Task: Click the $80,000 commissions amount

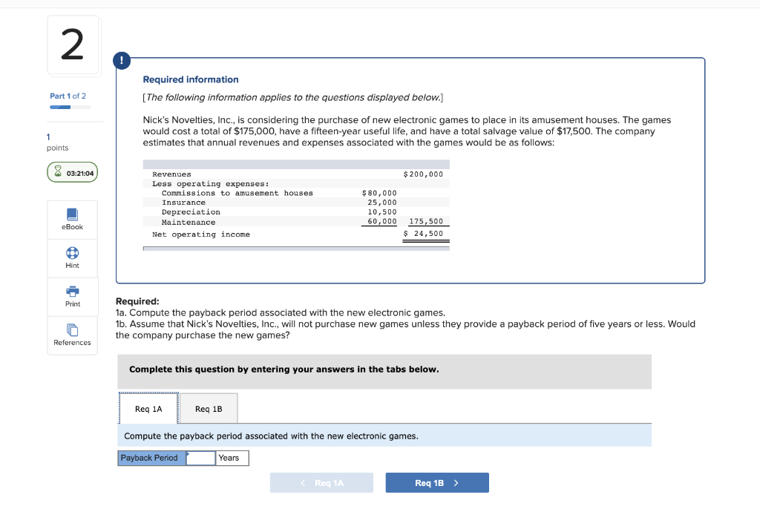Action: coord(379,193)
